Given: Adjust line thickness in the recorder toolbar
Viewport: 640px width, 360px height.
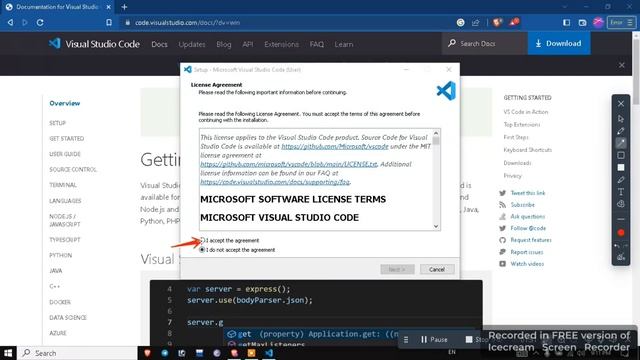Looking at the screenshot, I should (621, 220).
